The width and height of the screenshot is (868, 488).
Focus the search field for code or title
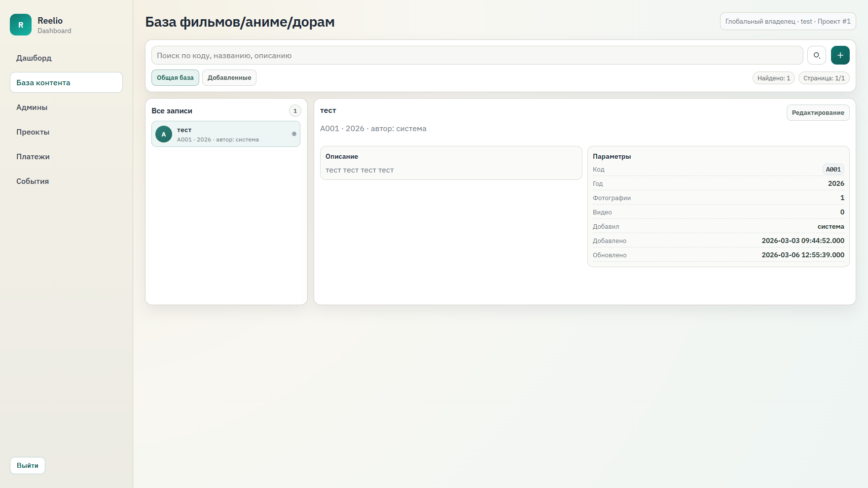476,56
